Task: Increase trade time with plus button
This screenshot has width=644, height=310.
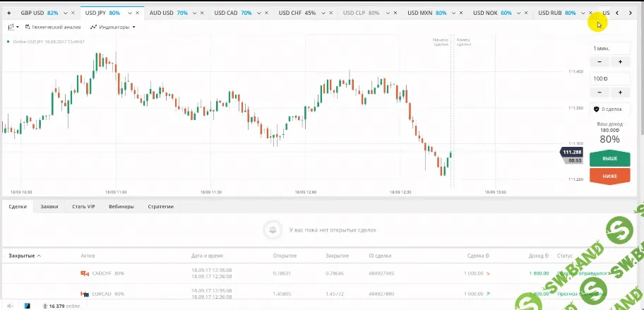Action: (x=620, y=62)
